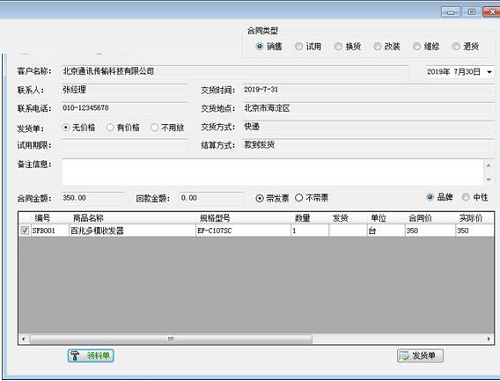Image resolution: width=500 pixels, height=381 pixels.
Task: Click the table scroll right arrow
Action: pos(489,339)
